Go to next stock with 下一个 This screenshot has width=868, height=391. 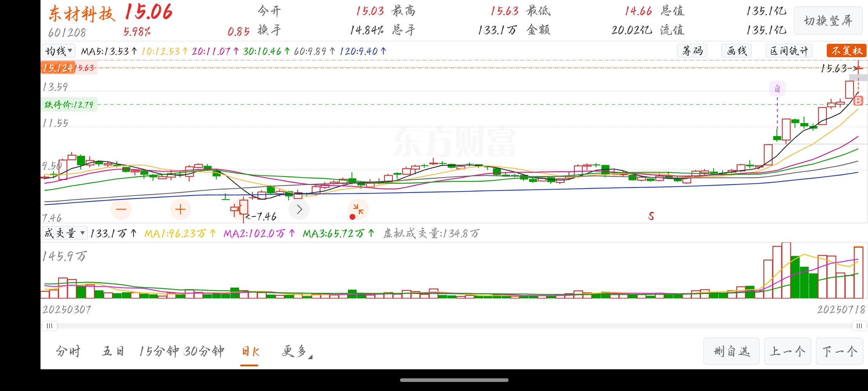(x=840, y=351)
